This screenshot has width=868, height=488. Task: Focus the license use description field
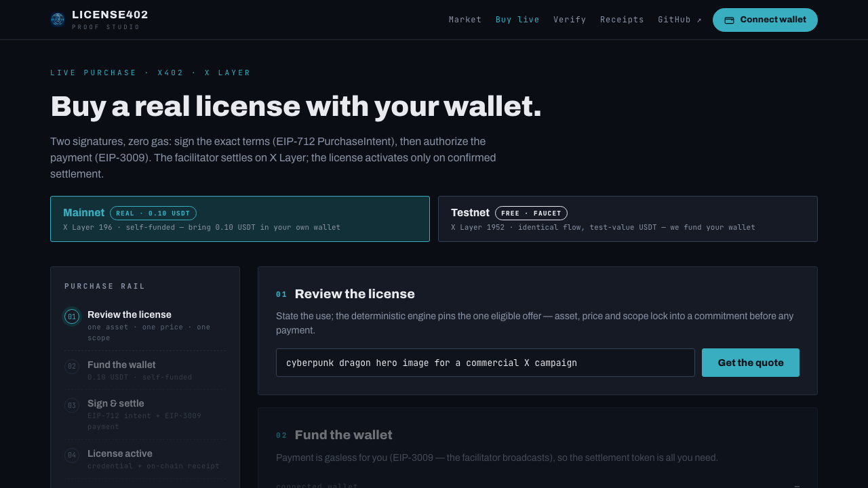pos(486,363)
